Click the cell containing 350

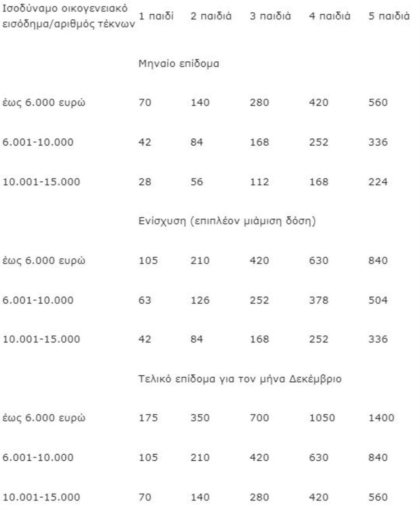click(x=200, y=418)
